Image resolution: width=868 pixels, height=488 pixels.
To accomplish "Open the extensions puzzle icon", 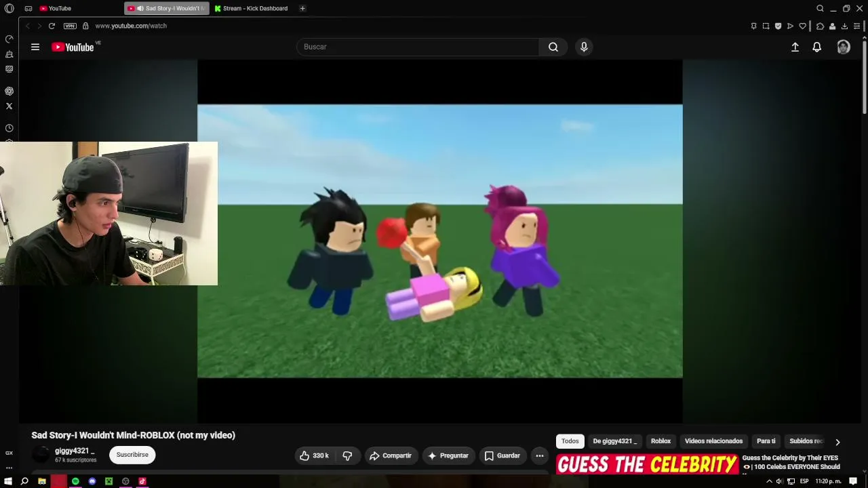I will (820, 26).
